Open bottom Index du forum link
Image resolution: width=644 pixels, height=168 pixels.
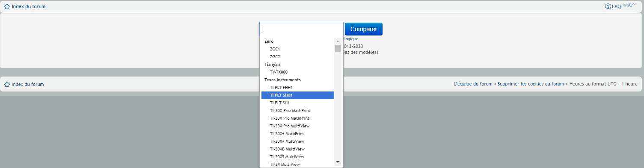tap(28, 84)
